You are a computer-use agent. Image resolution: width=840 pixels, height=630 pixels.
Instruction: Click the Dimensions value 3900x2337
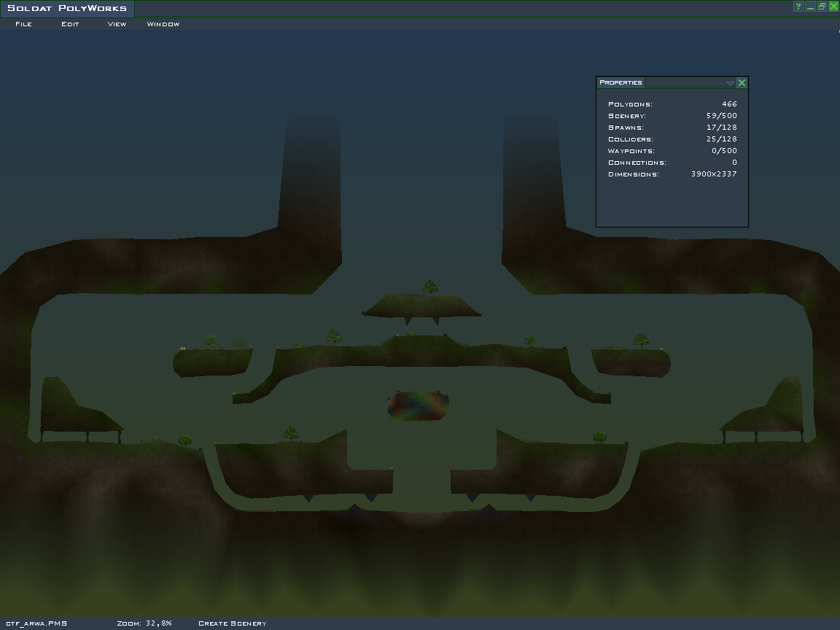(714, 174)
